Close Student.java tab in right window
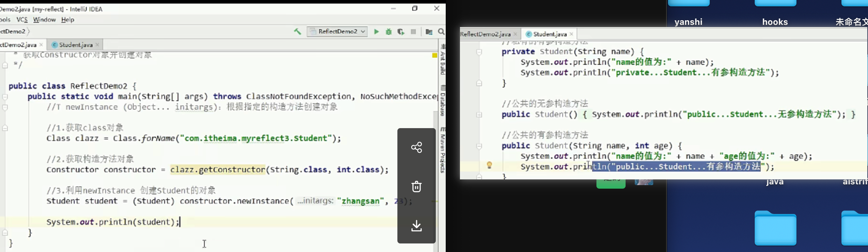 572,34
